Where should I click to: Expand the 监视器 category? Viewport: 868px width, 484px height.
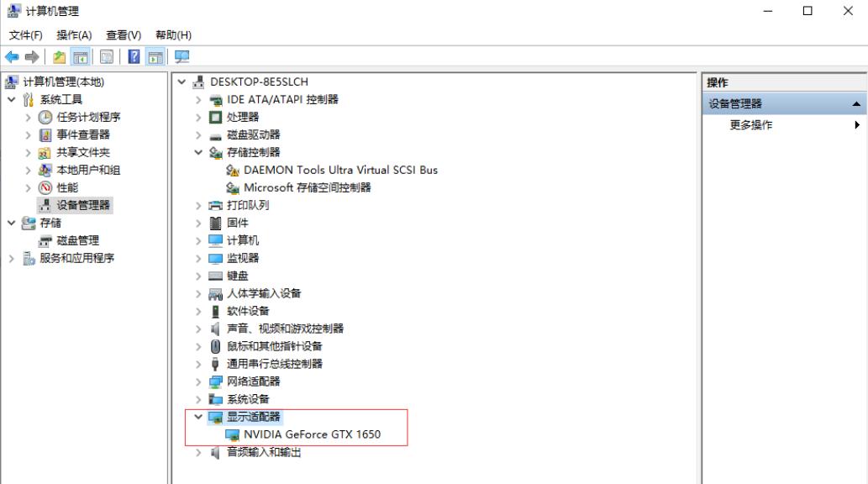pyautogui.click(x=198, y=259)
